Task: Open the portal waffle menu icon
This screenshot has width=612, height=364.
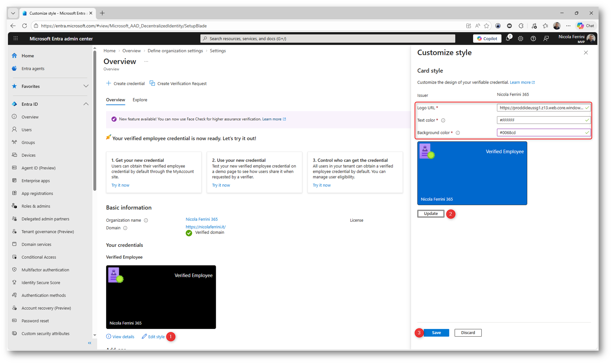Action: (x=15, y=38)
